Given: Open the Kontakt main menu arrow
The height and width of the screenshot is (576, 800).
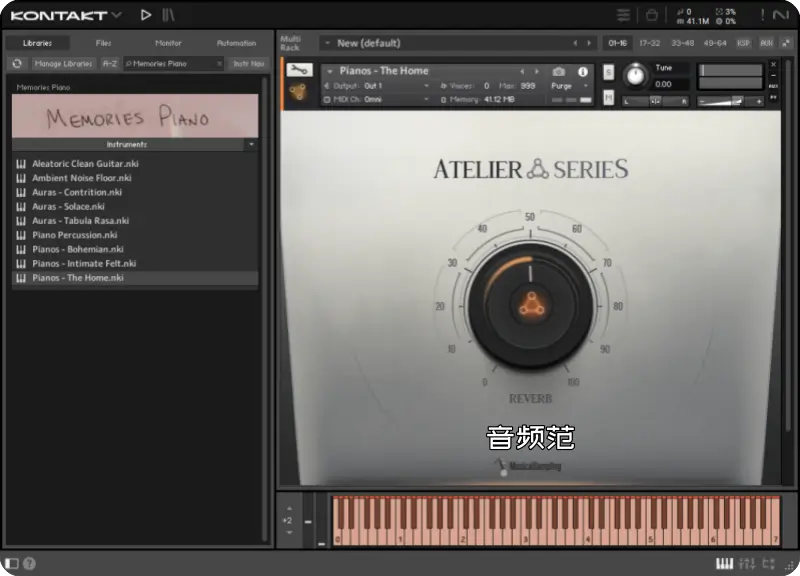Looking at the screenshot, I should 117,15.
